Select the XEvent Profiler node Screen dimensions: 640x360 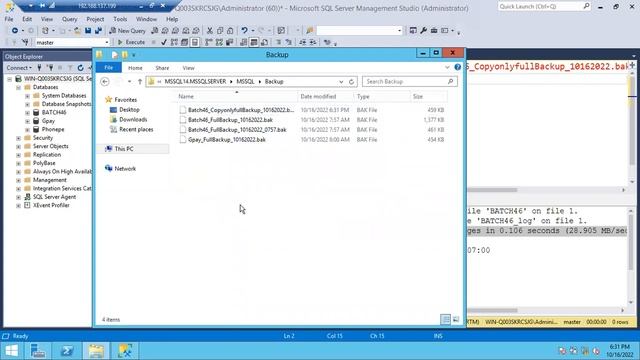coord(51,205)
